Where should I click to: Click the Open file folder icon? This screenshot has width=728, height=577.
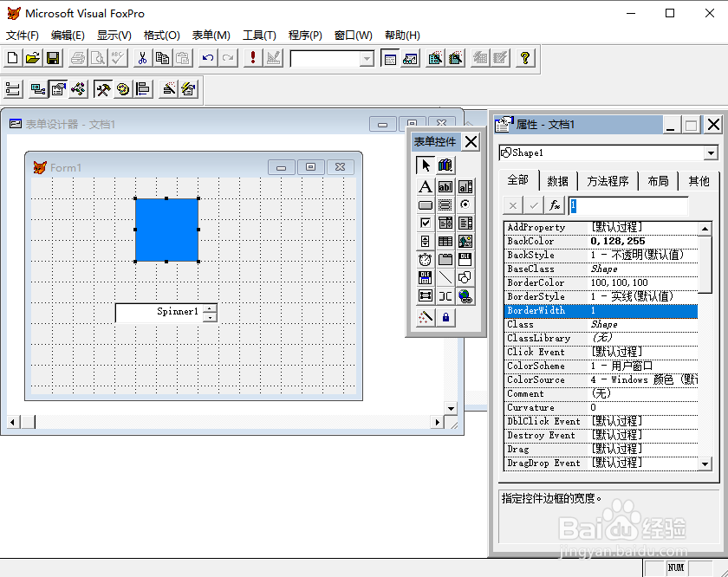33,58
